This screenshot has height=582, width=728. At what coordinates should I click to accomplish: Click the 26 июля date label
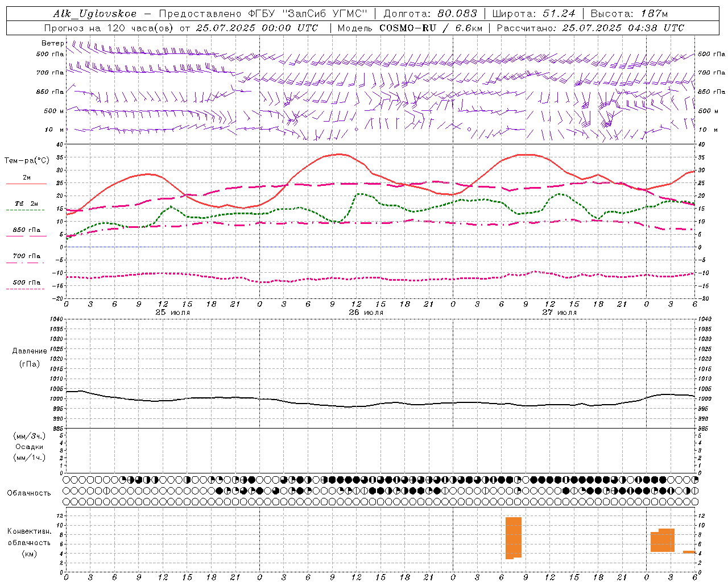(366, 313)
